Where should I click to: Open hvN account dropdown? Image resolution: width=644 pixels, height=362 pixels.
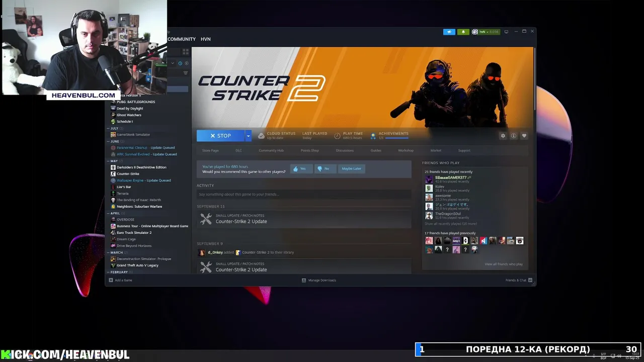coord(486,32)
